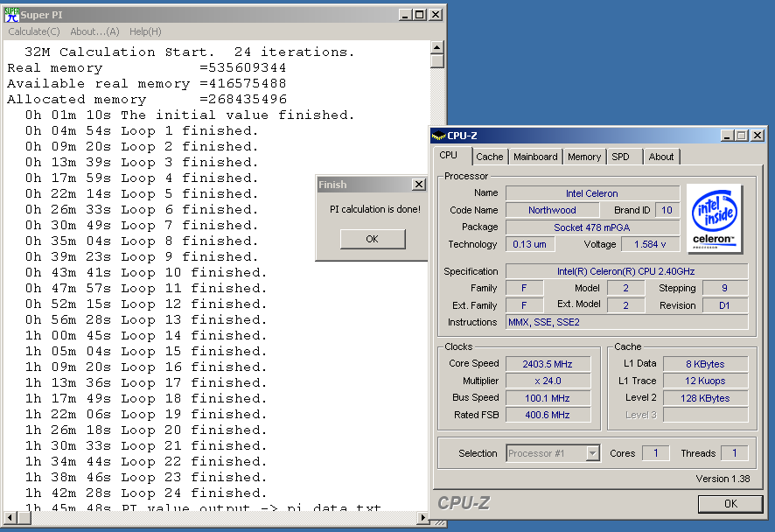Click the Stepping value 9

tap(724, 288)
